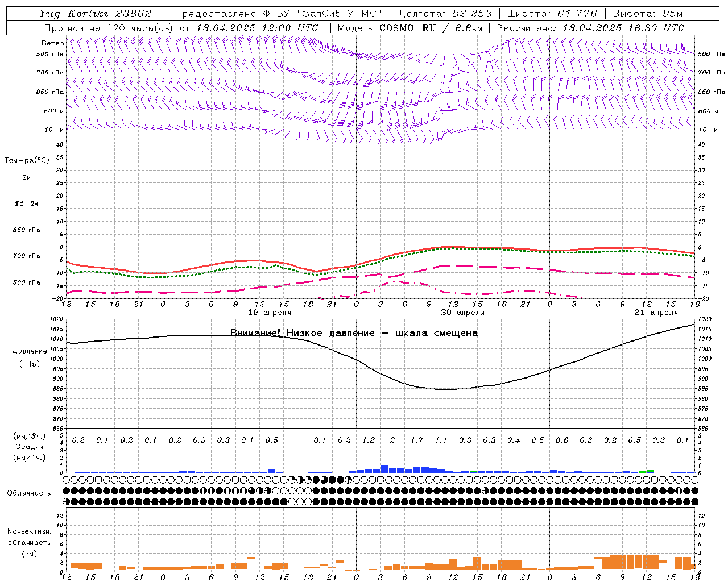Image resolution: width=728 pixels, height=582 pixels.
Task: Select the 500 м wind level label on left
Action: point(54,111)
